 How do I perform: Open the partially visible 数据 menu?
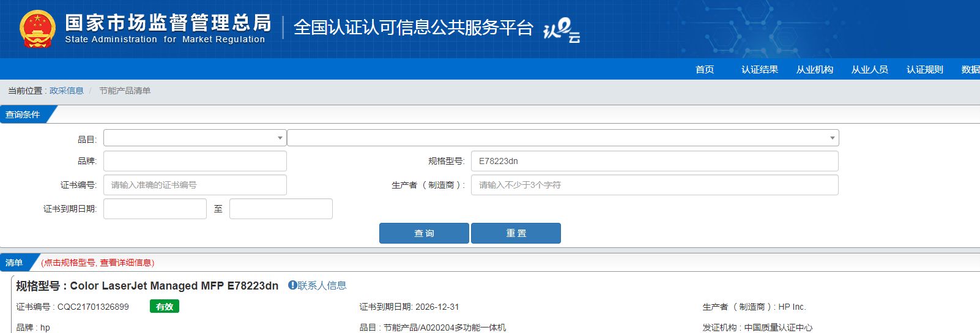pos(971,69)
